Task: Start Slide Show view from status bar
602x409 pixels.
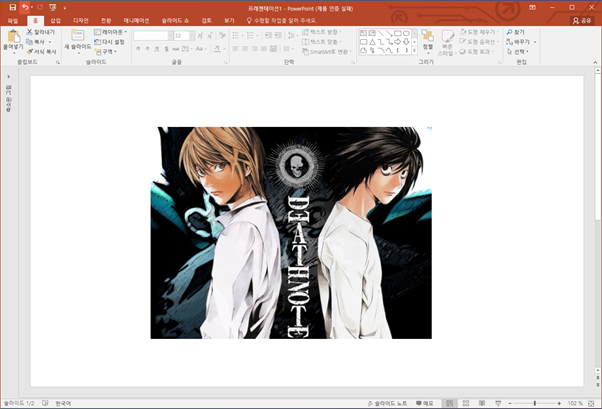Action: click(498, 403)
